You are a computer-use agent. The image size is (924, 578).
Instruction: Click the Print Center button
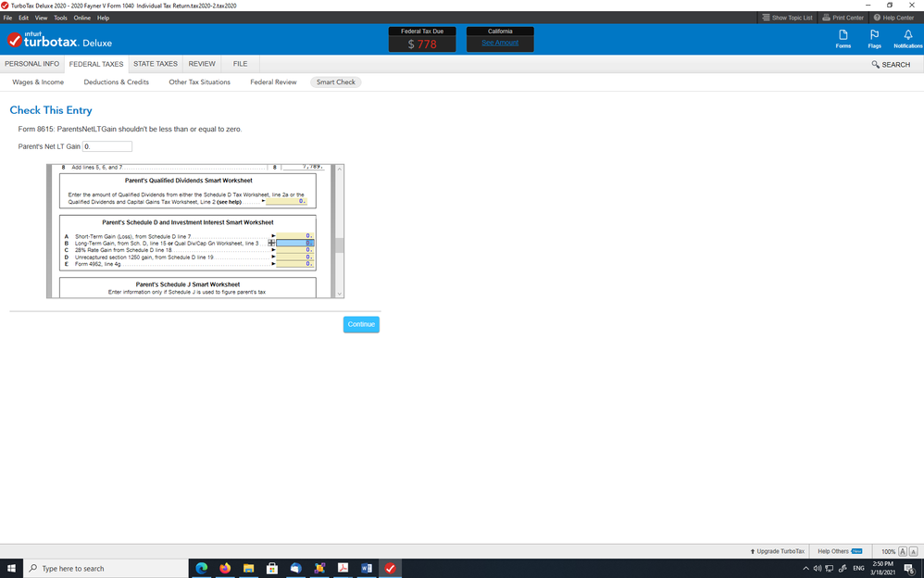(842, 18)
